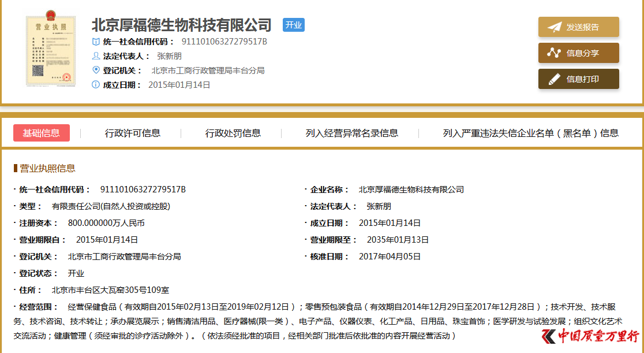Image resolution: width=644 pixels, height=353 pixels.
Task: Open the 行政处罚信息 tab
Action: 233,133
